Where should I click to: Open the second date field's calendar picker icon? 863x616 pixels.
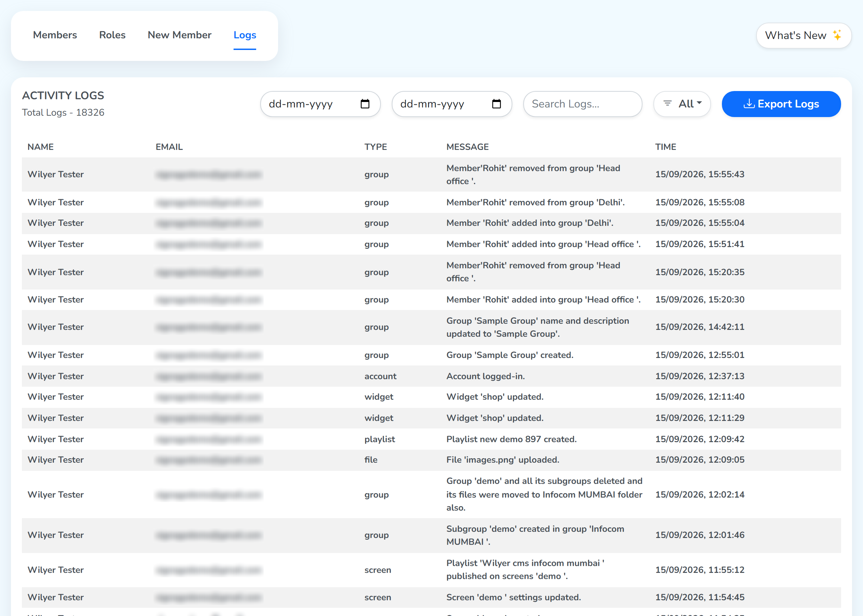click(x=496, y=104)
